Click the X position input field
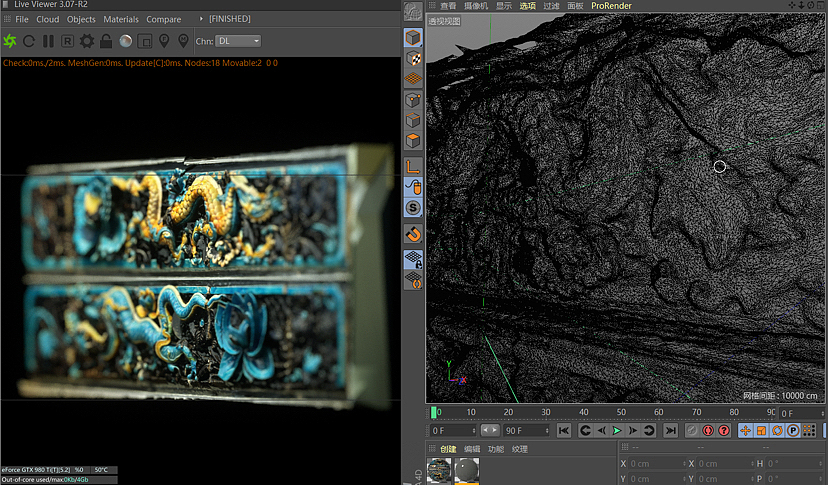 pos(655,464)
